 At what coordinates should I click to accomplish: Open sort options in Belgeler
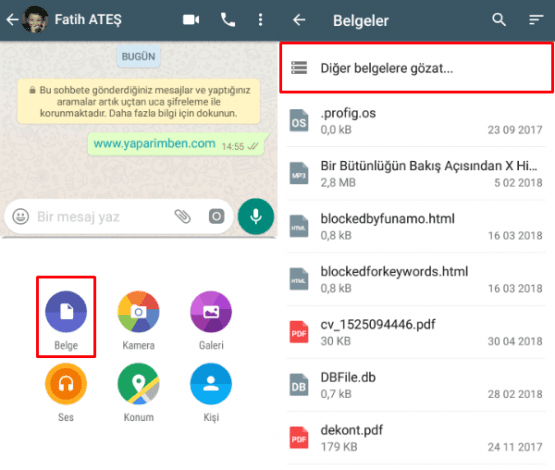pos(536,20)
